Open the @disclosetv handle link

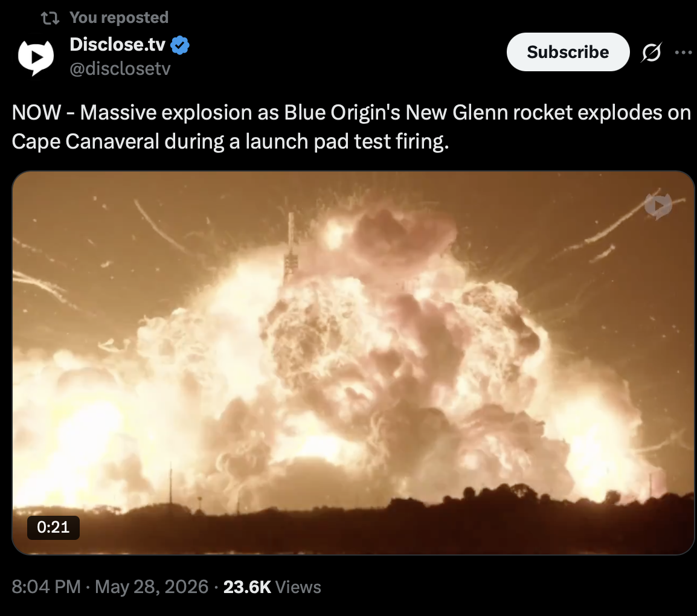(120, 68)
